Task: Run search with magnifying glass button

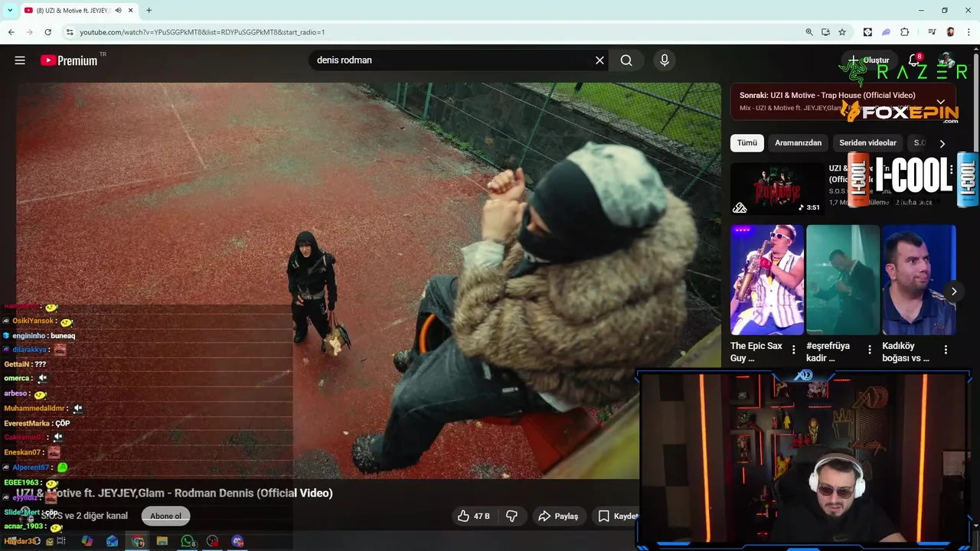Action: point(626,60)
